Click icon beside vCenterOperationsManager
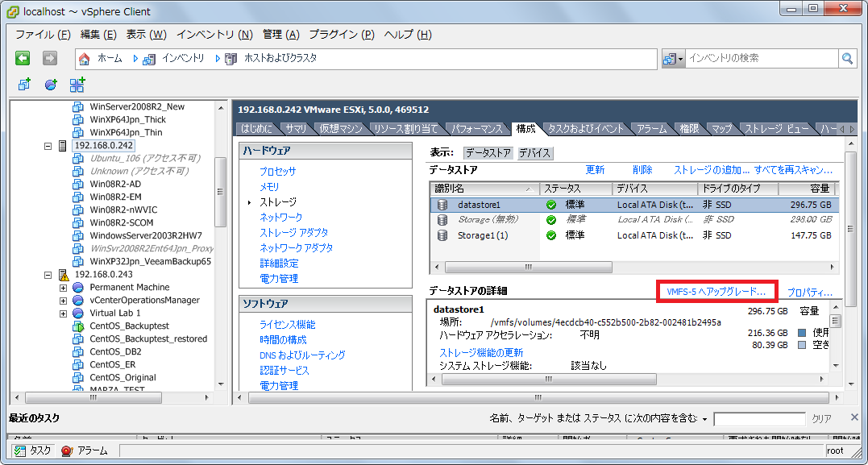Screen dimensions: 868x465 [78, 300]
